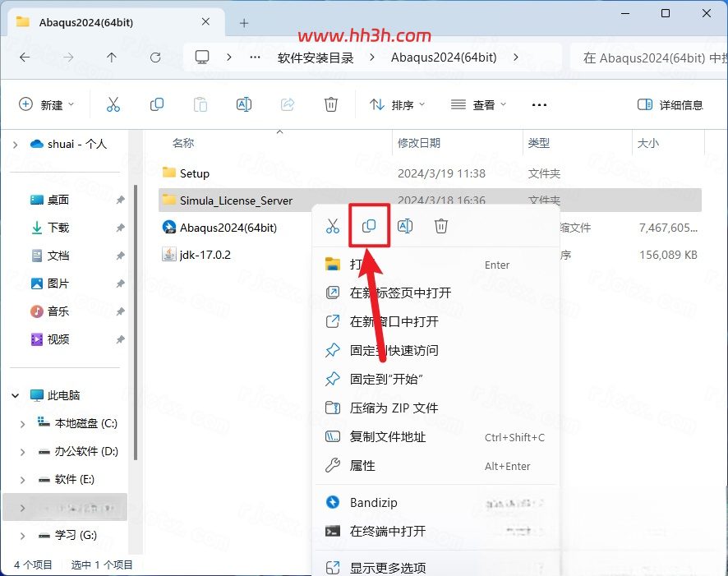Open the 排序 sort dropdown
This screenshot has width=728, height=576.
pyautogui.click(x=398, y=105)
